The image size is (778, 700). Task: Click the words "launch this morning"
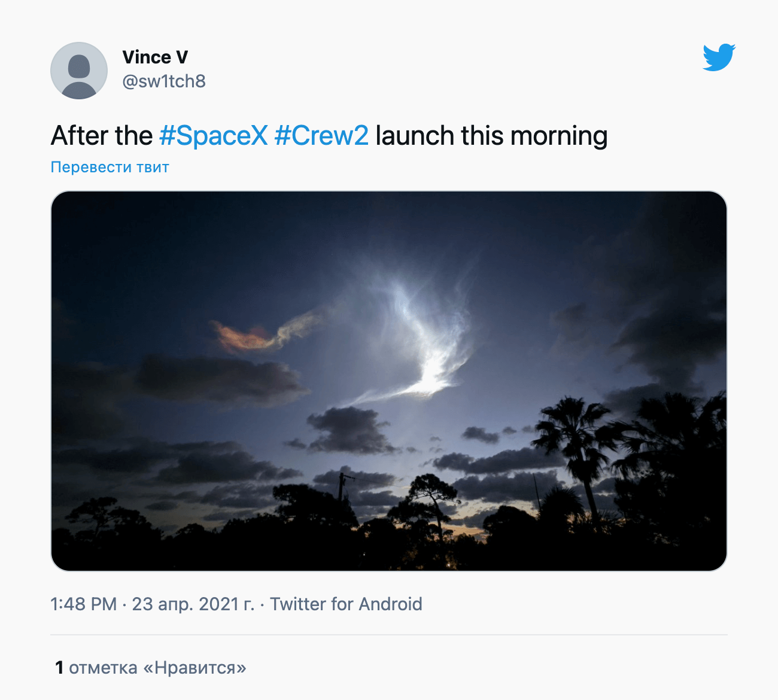coord(491,136)
